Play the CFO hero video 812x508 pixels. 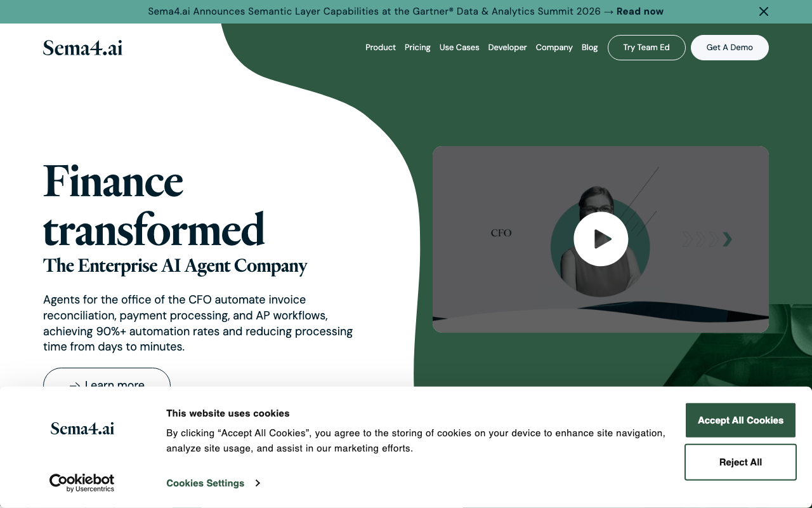click(x=600, y=239)
